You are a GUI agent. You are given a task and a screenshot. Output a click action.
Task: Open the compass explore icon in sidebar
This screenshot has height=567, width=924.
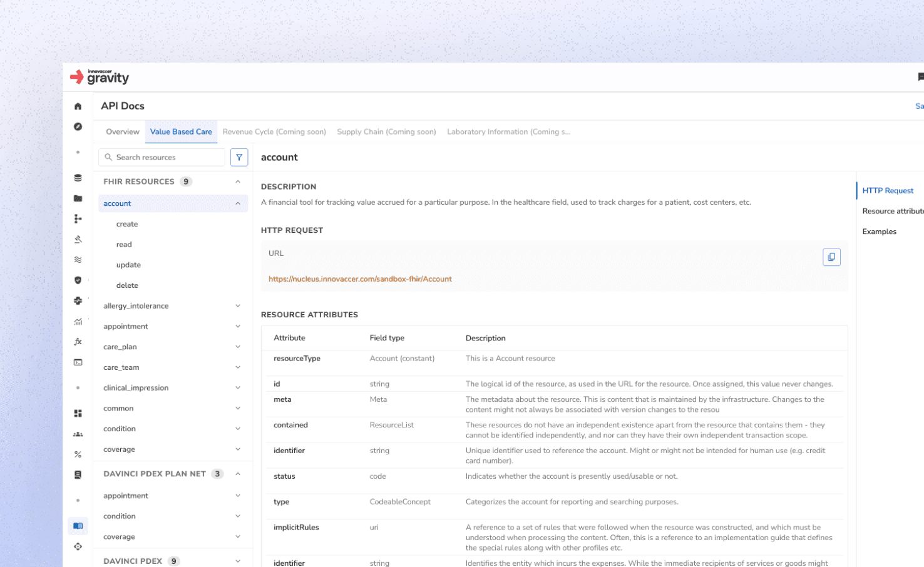tap(78, 126)
